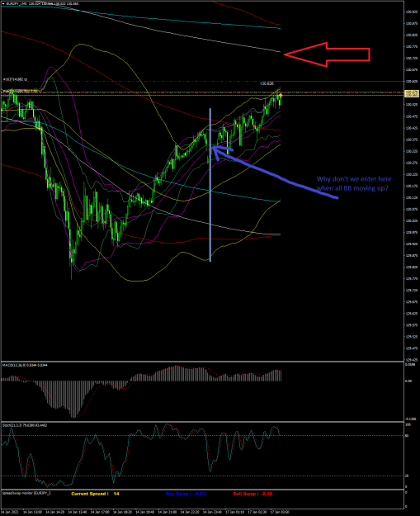Image resolution: width=420 pixels, height=516 pixels.
Task: Click the highlighted current price tag on price axis
Action: coord(412,93)
